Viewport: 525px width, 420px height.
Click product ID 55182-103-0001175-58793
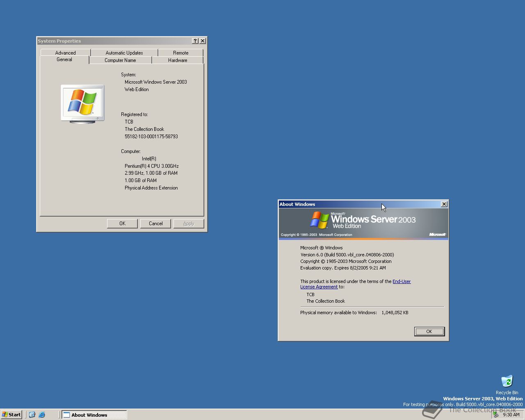point(151,137)
